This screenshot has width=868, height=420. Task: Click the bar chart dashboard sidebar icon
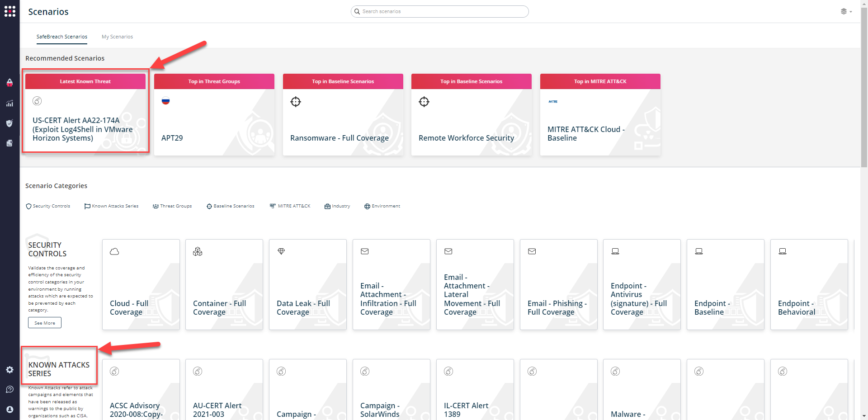coord(9,104)
